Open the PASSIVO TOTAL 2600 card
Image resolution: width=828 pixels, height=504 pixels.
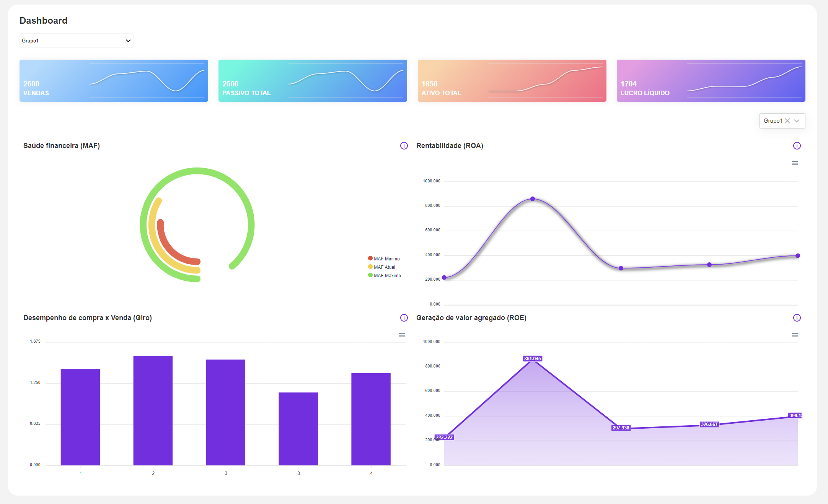(313, 81)
